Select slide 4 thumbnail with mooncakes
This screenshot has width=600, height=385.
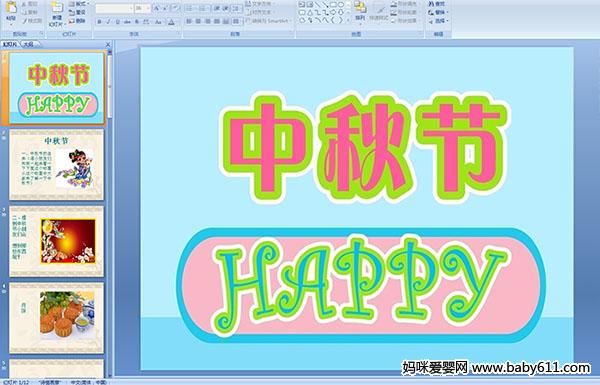[57, 318]
